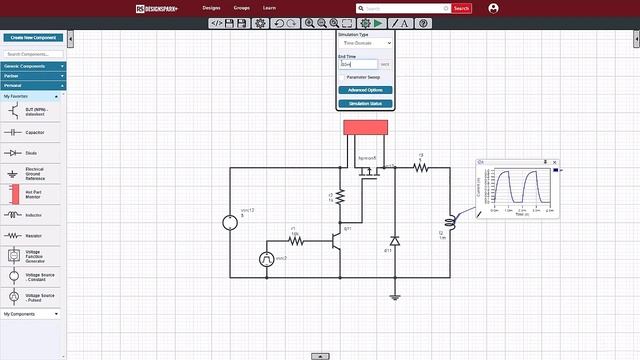Viewport: 640px width, 360px height.
Task: Redo the last schematic action
Action: click(x=292, y=23)
